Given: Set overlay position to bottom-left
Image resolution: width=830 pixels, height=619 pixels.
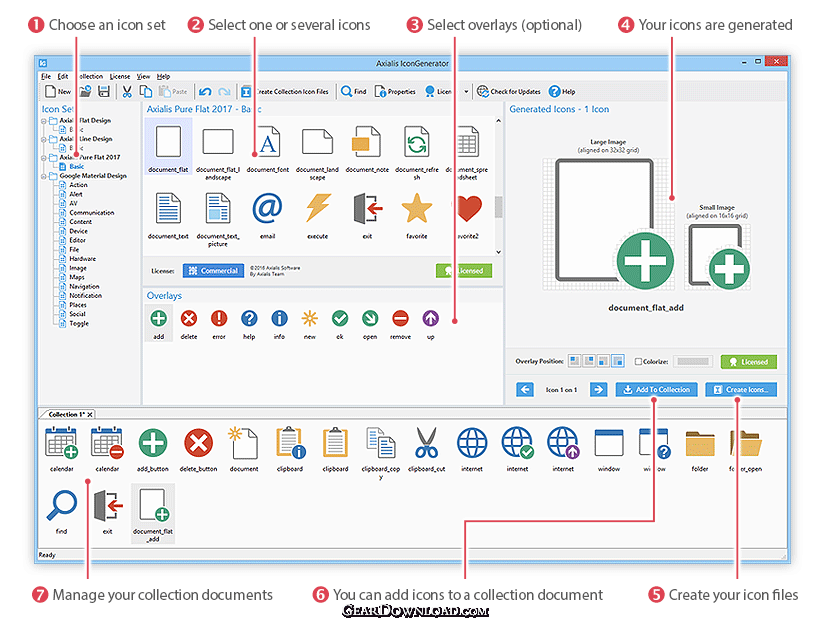Looking at the screenshot, I should click(x=603, y=361).
